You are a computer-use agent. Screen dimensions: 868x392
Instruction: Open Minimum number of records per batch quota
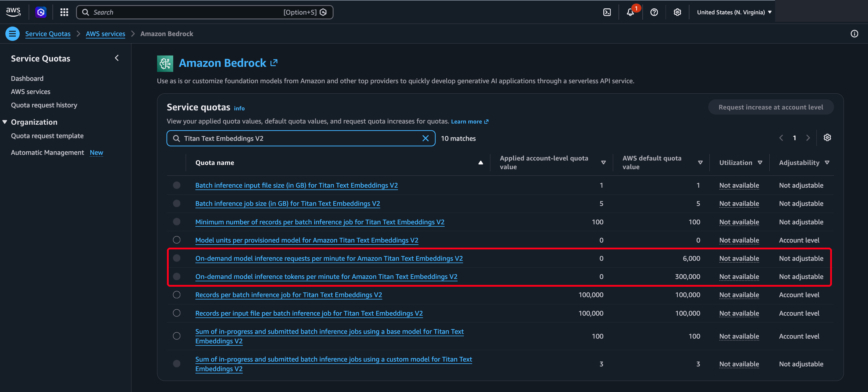coord(320,222)
